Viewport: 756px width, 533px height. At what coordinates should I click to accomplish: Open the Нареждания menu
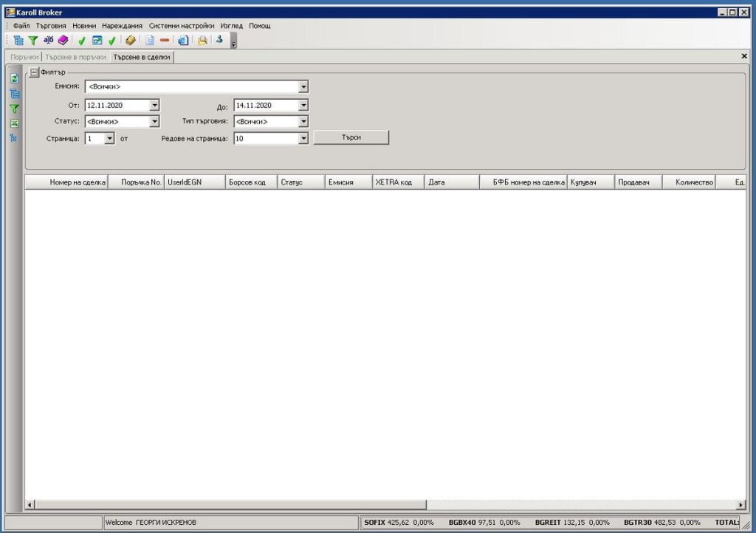[x=122, y=26]
